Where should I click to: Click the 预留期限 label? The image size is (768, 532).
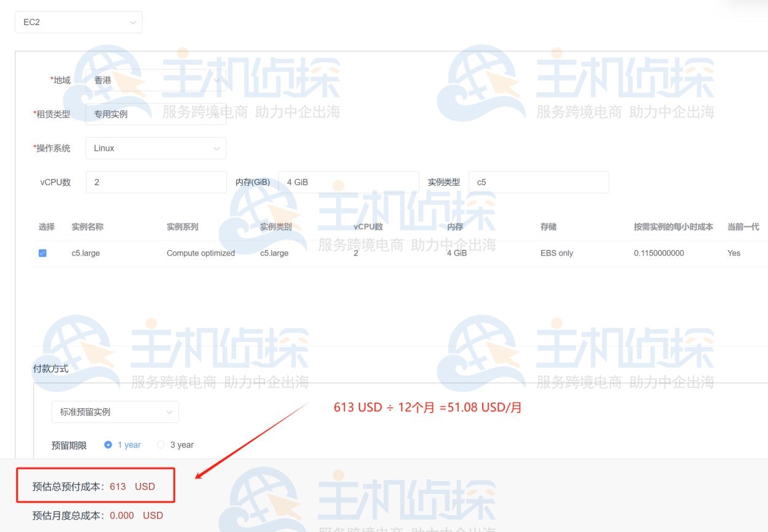[69, 446]
